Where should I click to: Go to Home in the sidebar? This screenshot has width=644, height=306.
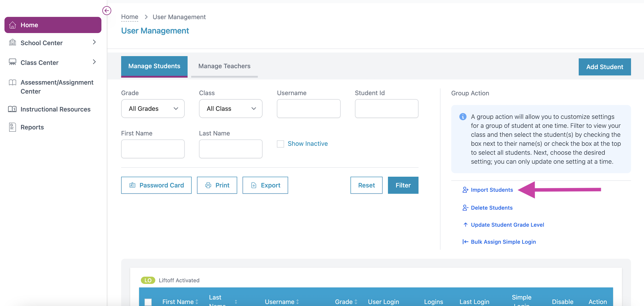click(x=53, y=25)
